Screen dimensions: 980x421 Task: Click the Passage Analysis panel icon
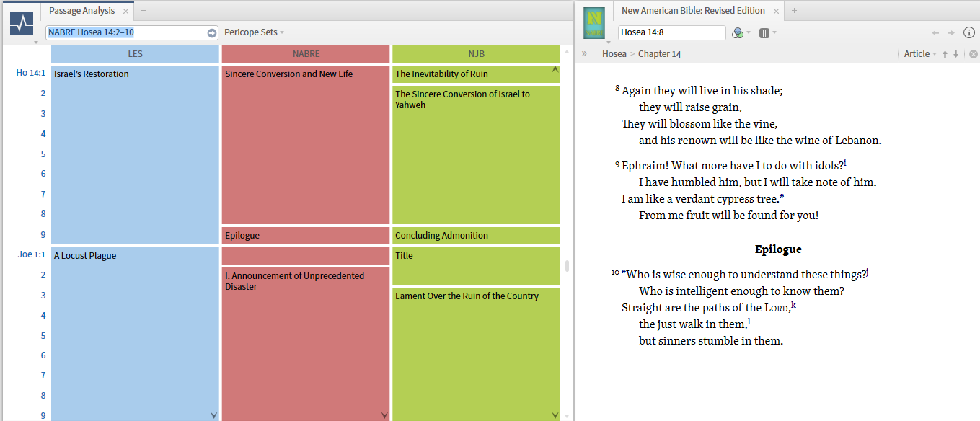coord(22,22)
